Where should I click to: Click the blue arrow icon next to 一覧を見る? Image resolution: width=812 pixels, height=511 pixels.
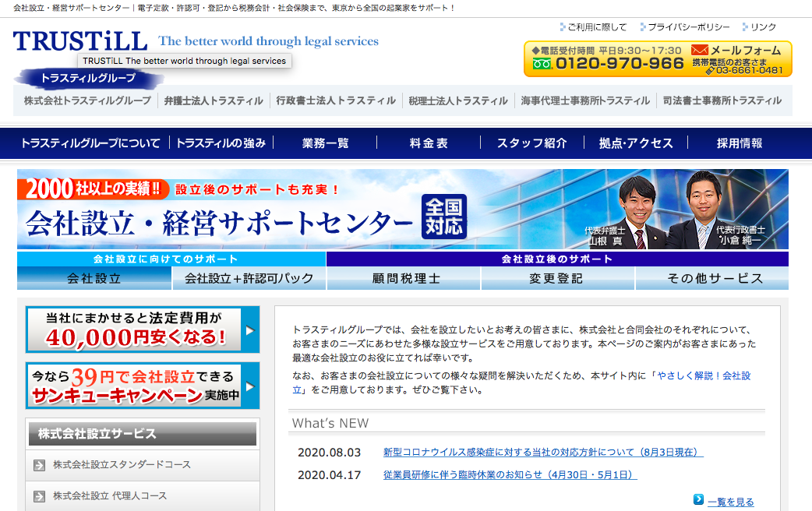pos(698,500)
